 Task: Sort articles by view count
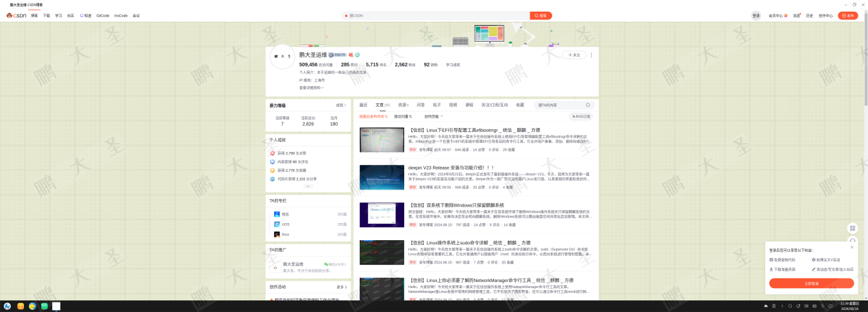(x=401, y=116)
